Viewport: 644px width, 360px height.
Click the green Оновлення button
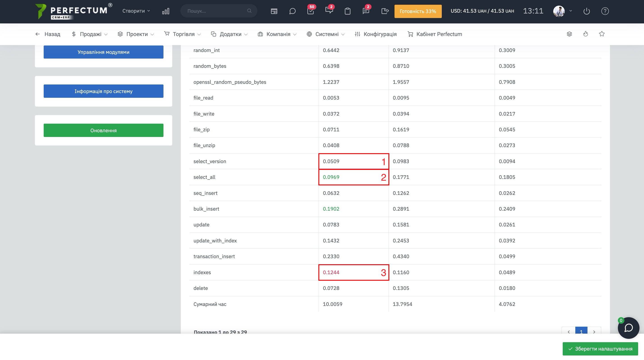104,130
